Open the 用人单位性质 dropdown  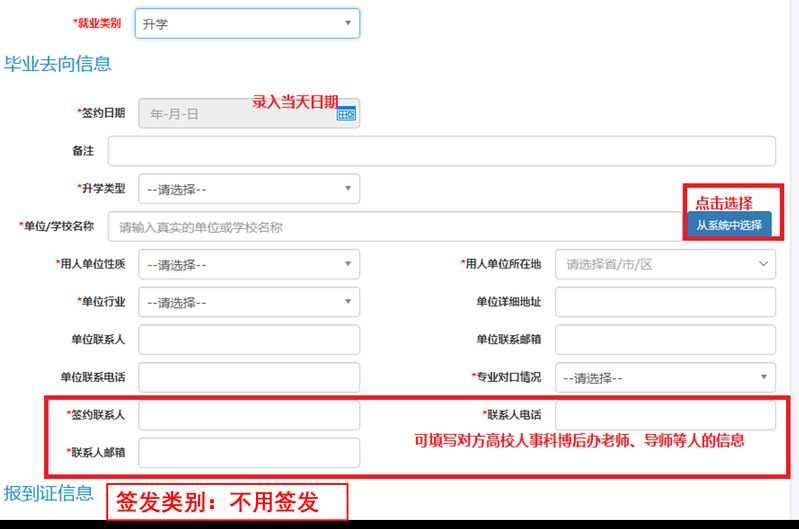248,264
